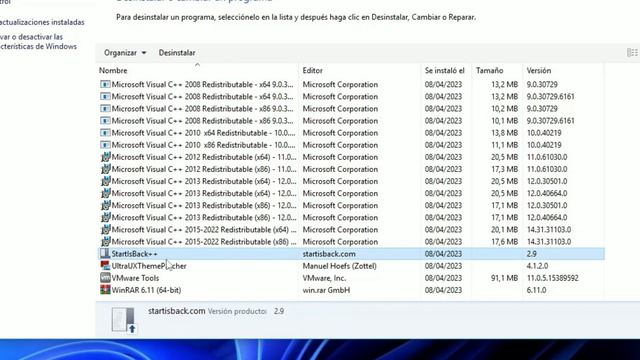Click the 13,8 MB size cell
Screen dimensions: 640x360
click(x=504, y=133)
